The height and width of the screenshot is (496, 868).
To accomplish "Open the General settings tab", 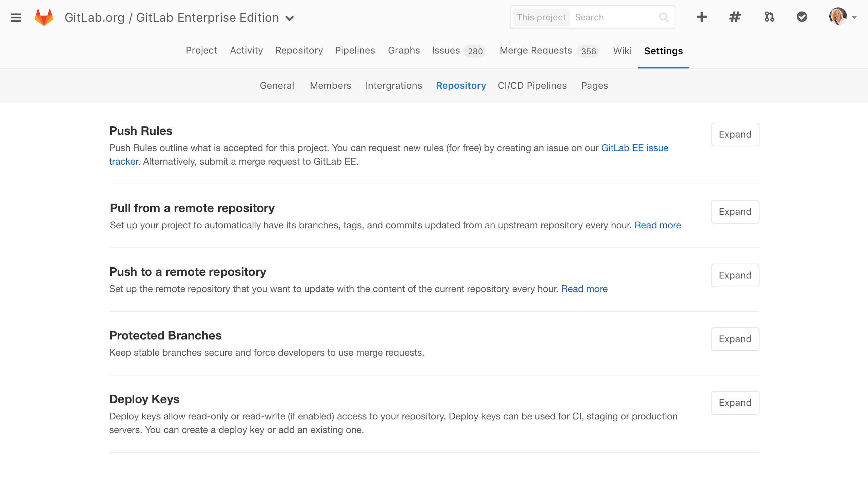I will (277, 85).
